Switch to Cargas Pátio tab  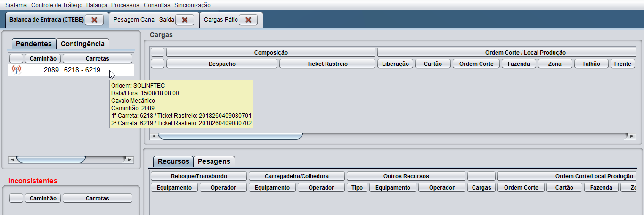click(221, 20)
